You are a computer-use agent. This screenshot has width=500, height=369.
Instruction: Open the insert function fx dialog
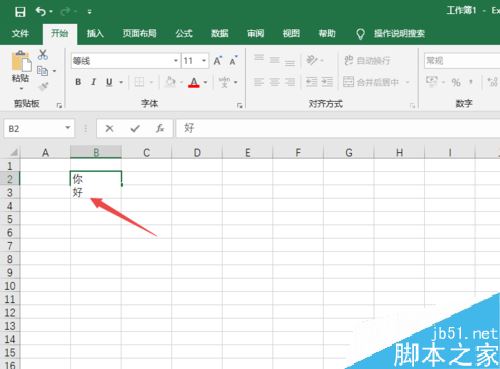(160, 128)
